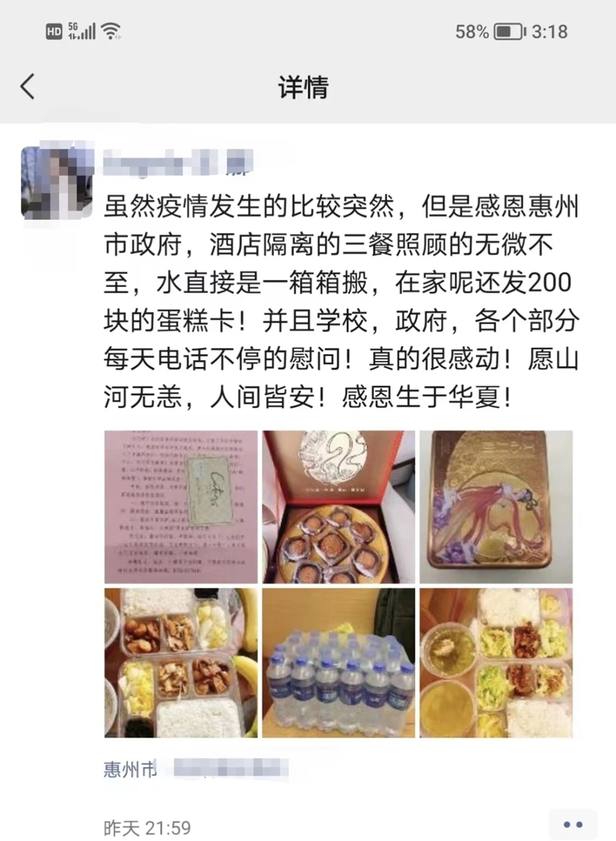Tap the blurred user avatar
Image resolution: width=616 pixels, height=841 pixels.
tap(57, 183)
